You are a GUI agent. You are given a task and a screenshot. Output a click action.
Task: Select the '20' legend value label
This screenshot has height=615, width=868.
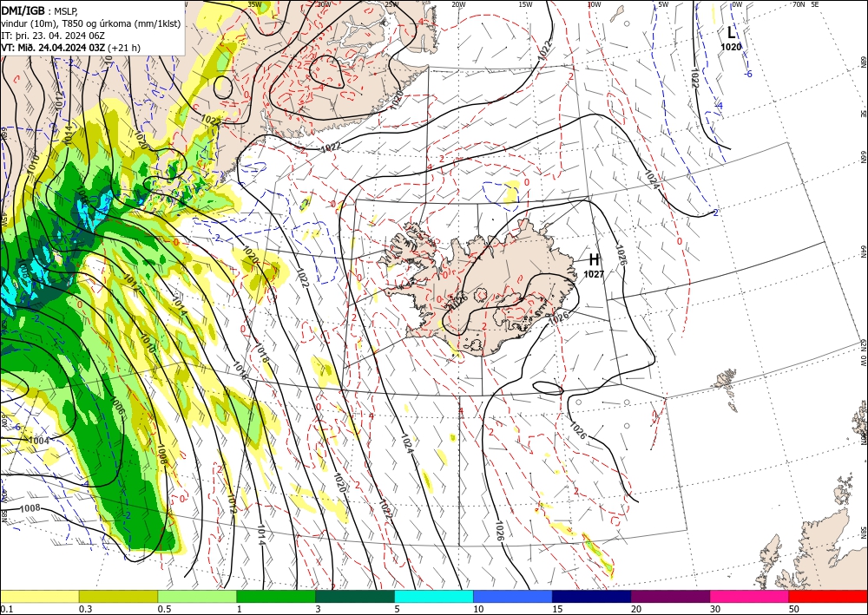click(636, 608)
